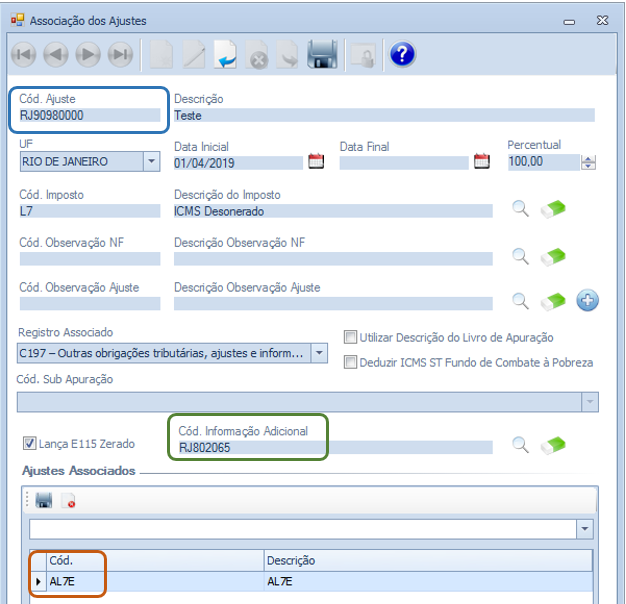This screenshot has height=604, width=626.
Task: Open the Registro Associado dropdown
Action: [318, 353]
